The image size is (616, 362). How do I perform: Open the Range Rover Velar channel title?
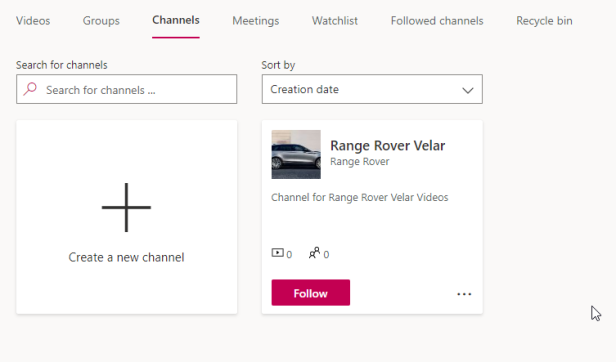[387, 146]
